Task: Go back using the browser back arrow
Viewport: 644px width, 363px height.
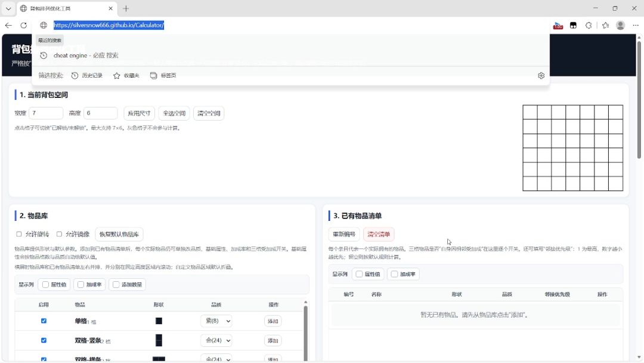Action: (8, 25)
